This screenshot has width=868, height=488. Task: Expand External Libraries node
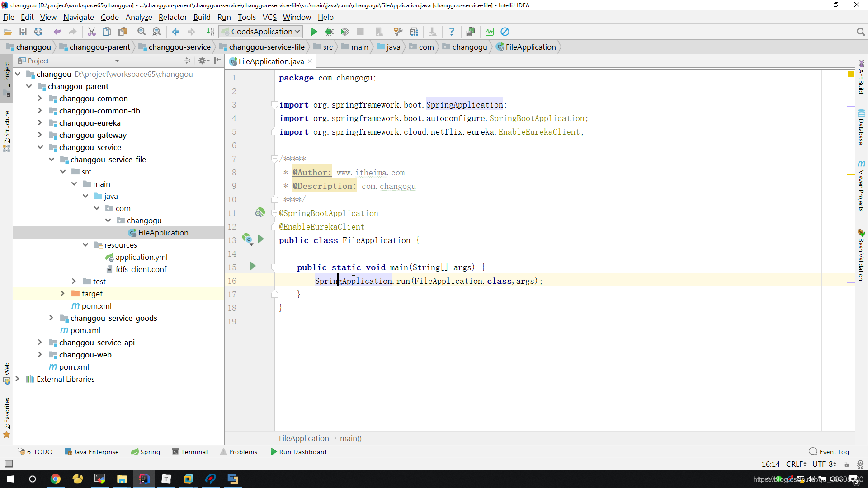(x=17, y=379)
